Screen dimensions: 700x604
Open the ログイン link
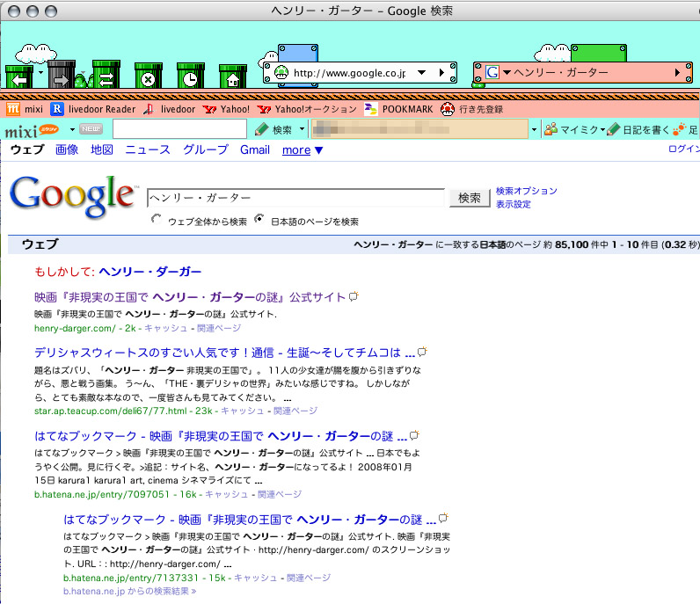point(684,149)
